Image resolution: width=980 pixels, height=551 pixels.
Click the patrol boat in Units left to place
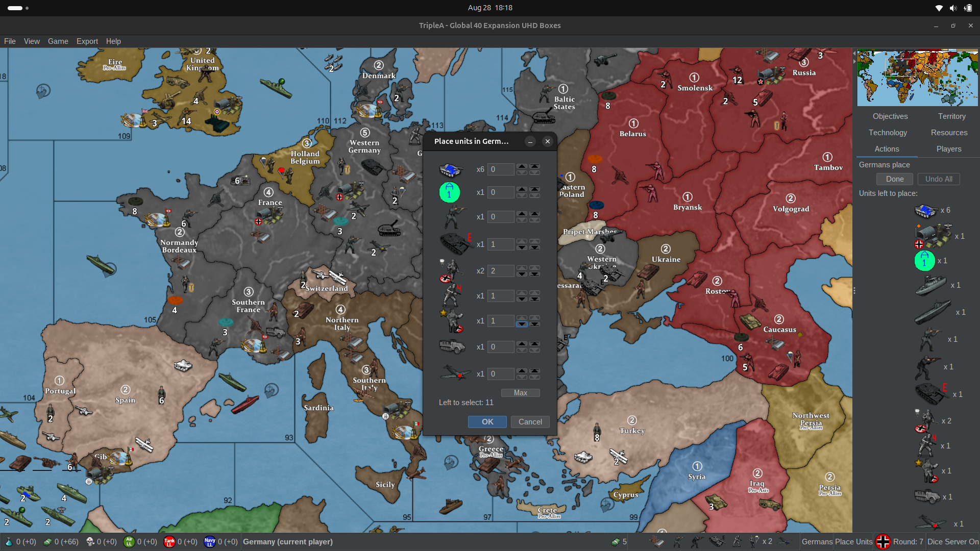pos(931,286)
